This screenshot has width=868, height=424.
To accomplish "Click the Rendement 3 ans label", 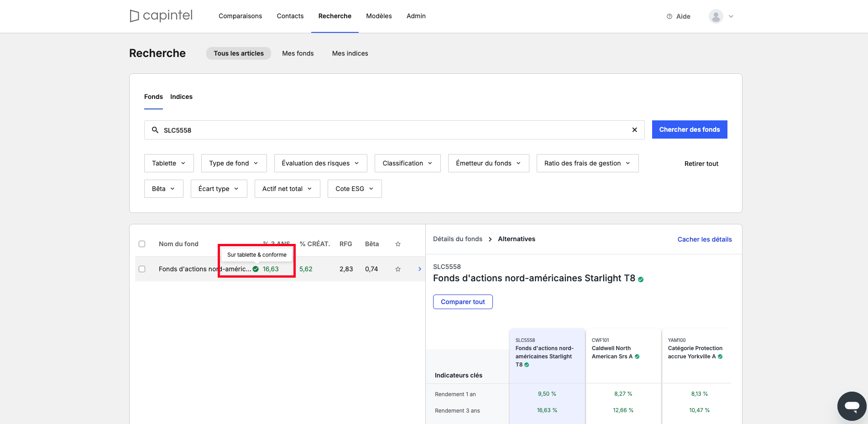I will (457, 411).
